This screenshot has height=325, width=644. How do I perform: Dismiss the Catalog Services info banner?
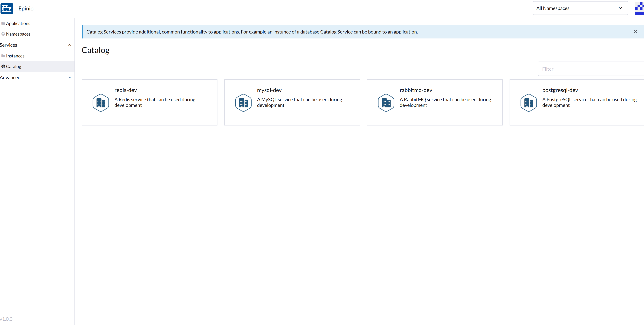pyautogui.click(x=635, y=31)
